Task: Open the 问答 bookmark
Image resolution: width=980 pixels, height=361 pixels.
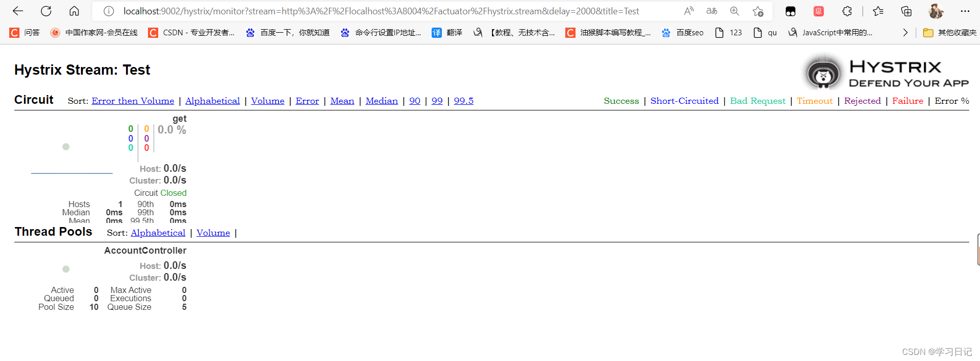Action: click(25, 33)
